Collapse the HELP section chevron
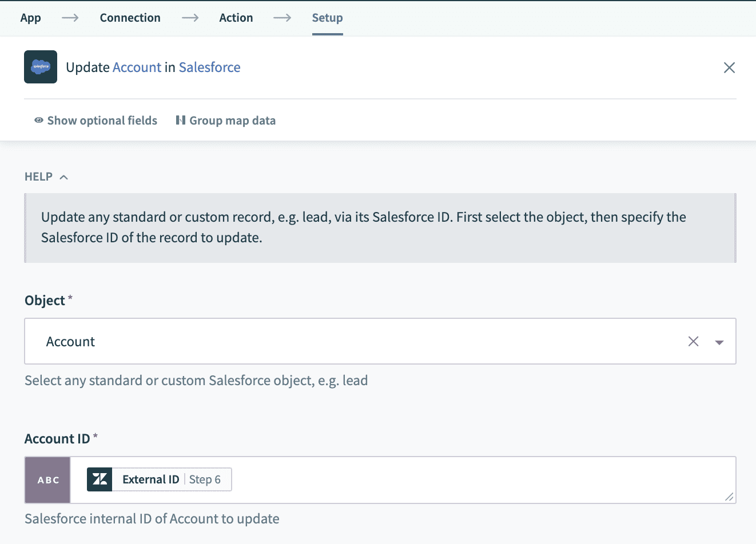756x544 pixels. click(x=64, y=177)
